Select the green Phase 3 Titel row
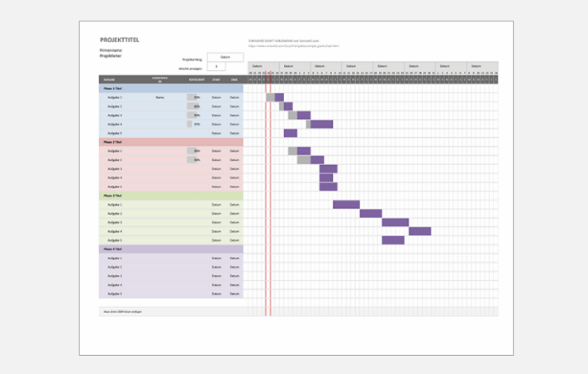The image size is (588, 374). (x=171, y=196)
